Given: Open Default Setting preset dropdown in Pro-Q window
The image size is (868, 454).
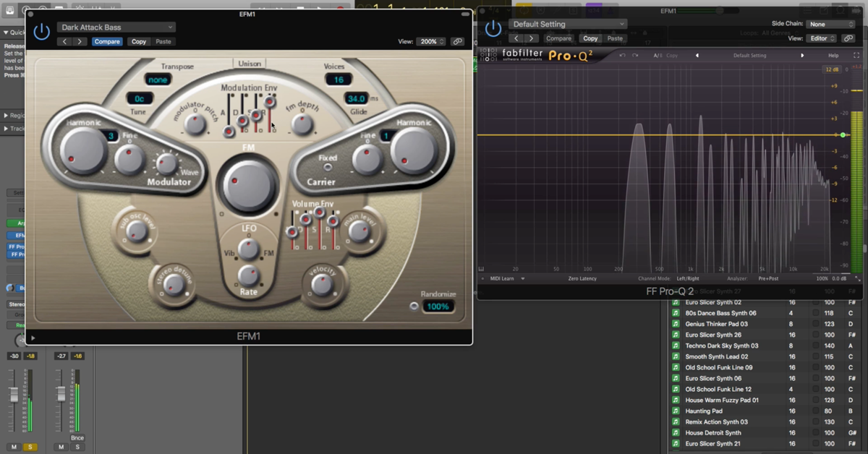Looking at the screenshot, I should (568, 24).
